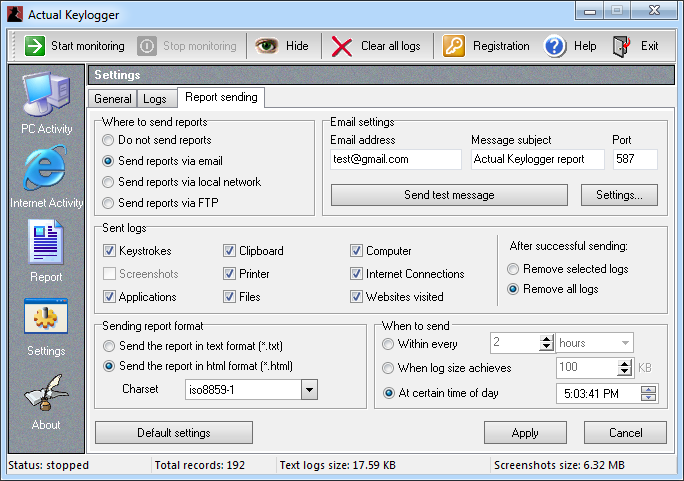The width and height of the screenshot is (684, 481).
Task: Click the Status: stopped text
Action: click(48, 465)
